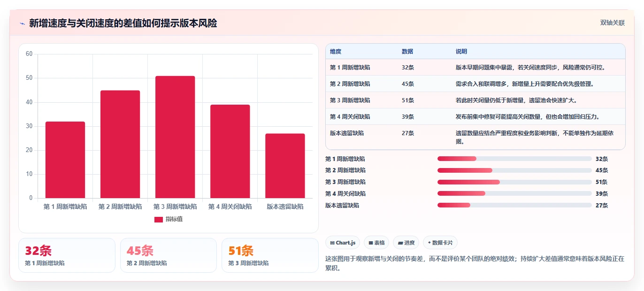Click the y-axis label 60
The height and width of the screenshot is (291, 644).
29,54
